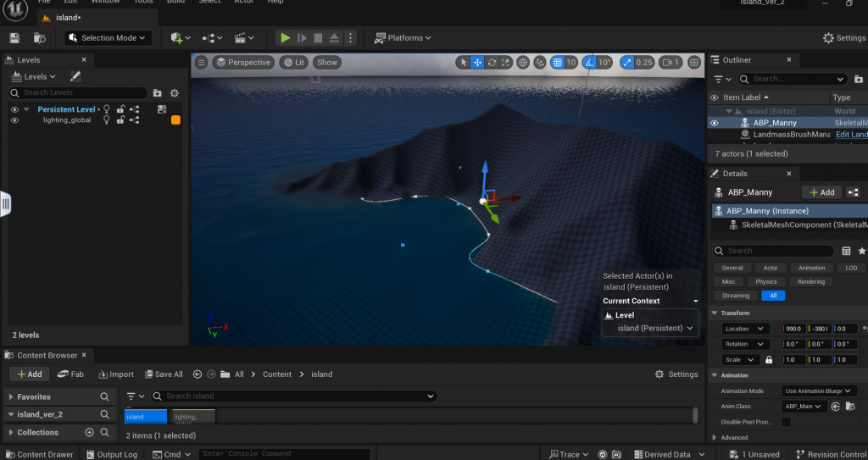Start Play In Editor with green play
Screen dimensions: 868x460
pos(285,37)
